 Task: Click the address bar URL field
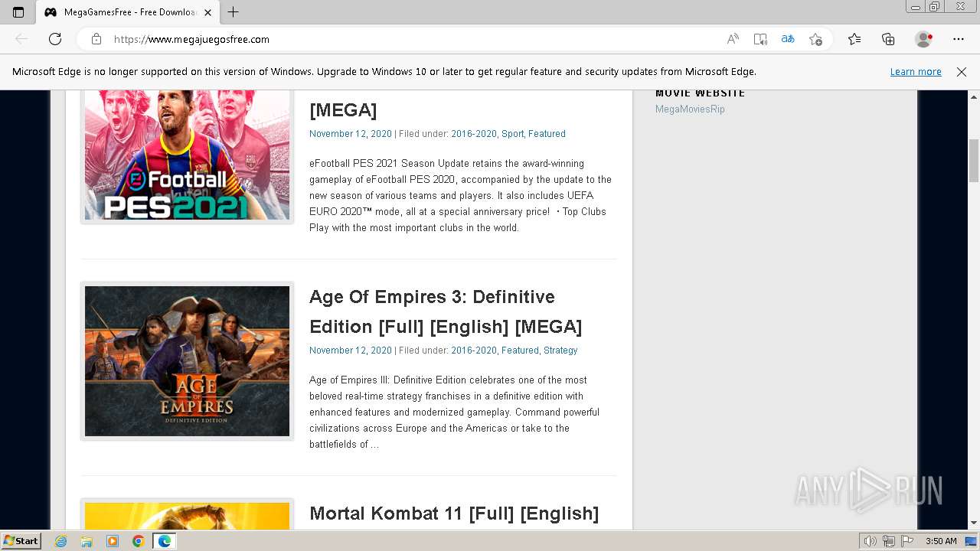pyautogui.click(x=413, y=39)
